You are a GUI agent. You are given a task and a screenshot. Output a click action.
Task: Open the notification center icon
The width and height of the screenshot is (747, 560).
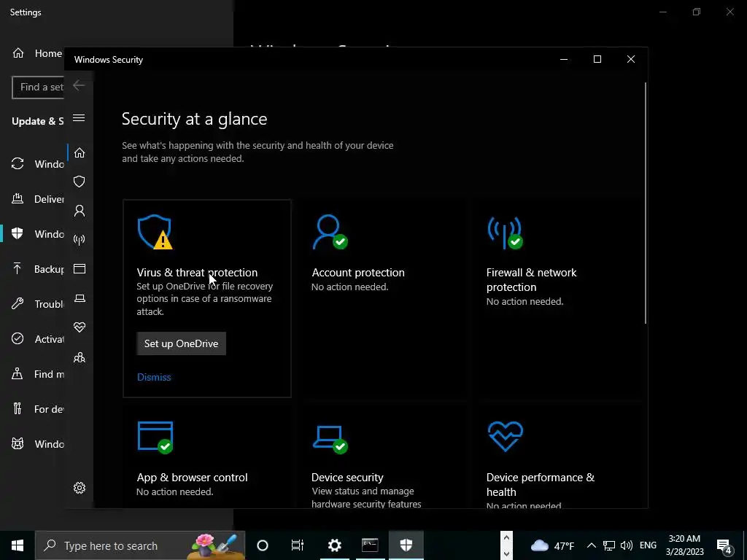point(724,546)
